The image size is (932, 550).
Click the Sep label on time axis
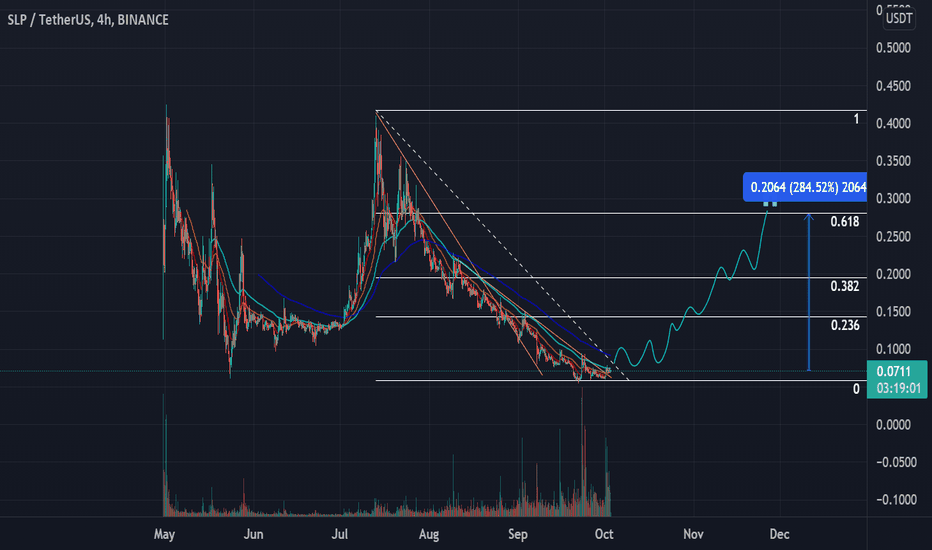click(x=518, y=535)
